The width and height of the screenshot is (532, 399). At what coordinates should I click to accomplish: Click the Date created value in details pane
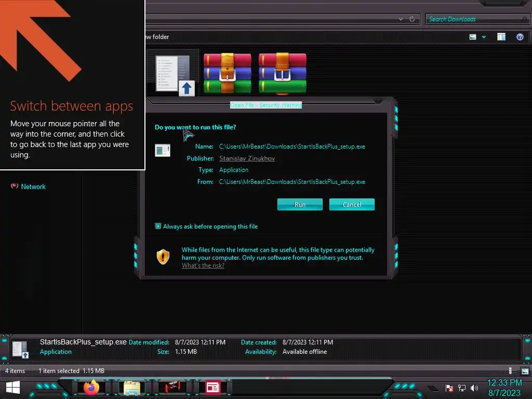click(308, 342)
